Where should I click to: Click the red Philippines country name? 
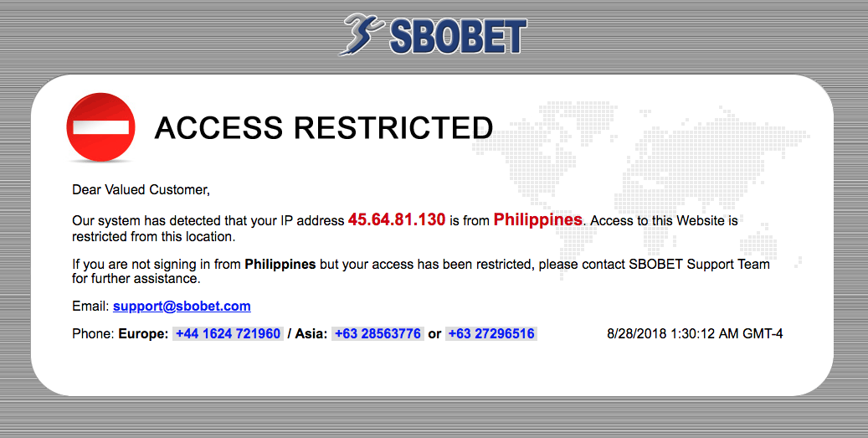tap(537, 220)
